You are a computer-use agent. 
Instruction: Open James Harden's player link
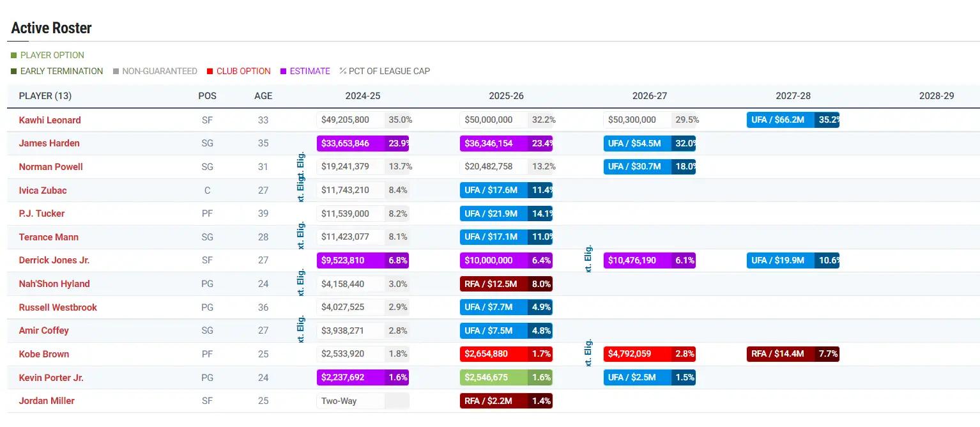coord(49,143)
